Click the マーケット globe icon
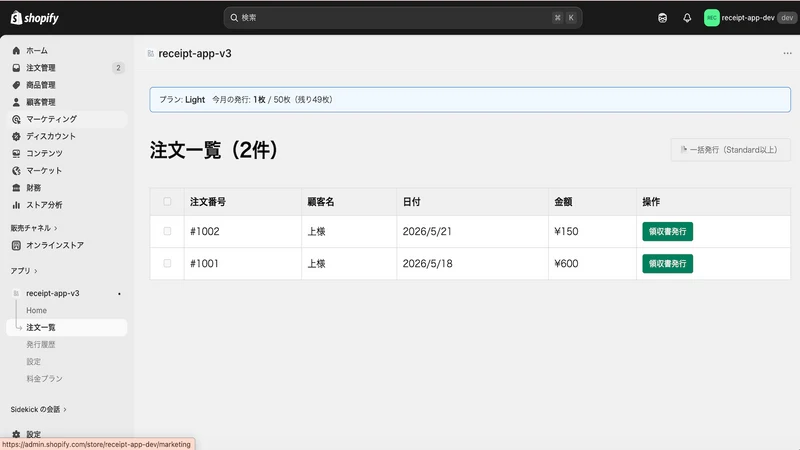This screenshot has width=800, height=450. pos(16,170)
